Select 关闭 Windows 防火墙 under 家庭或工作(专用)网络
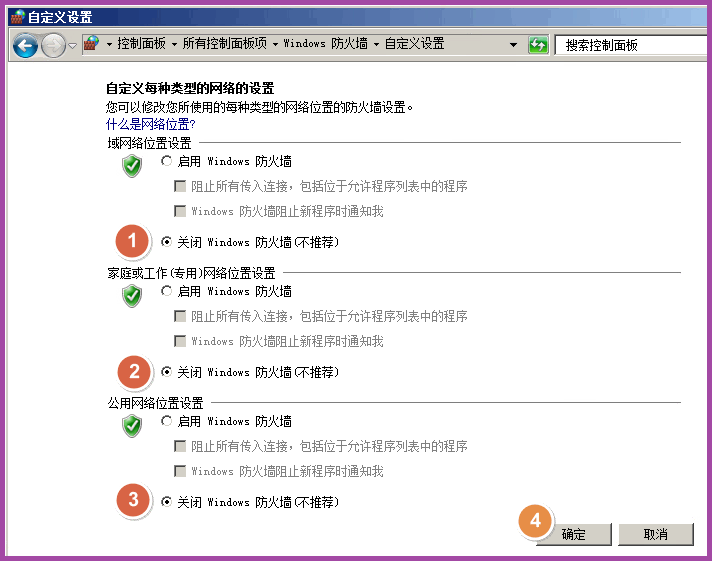Image resolution: width=712 pixels, height=561 pixels. [167, 372]
